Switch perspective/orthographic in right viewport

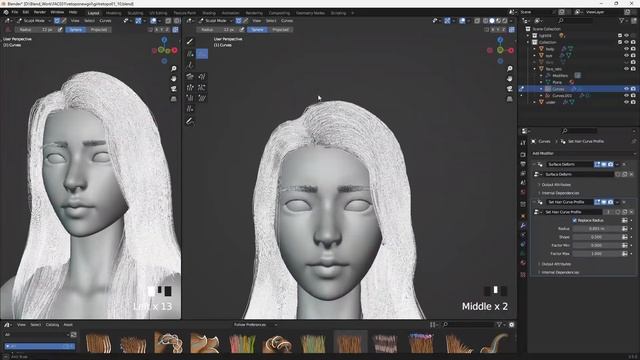[510, 99]
